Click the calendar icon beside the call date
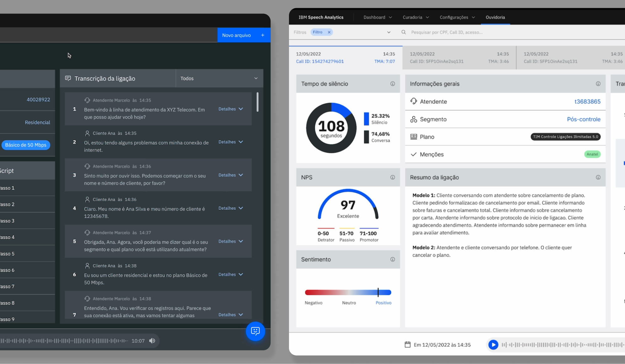The image size is (625, 364). [408, 345]
